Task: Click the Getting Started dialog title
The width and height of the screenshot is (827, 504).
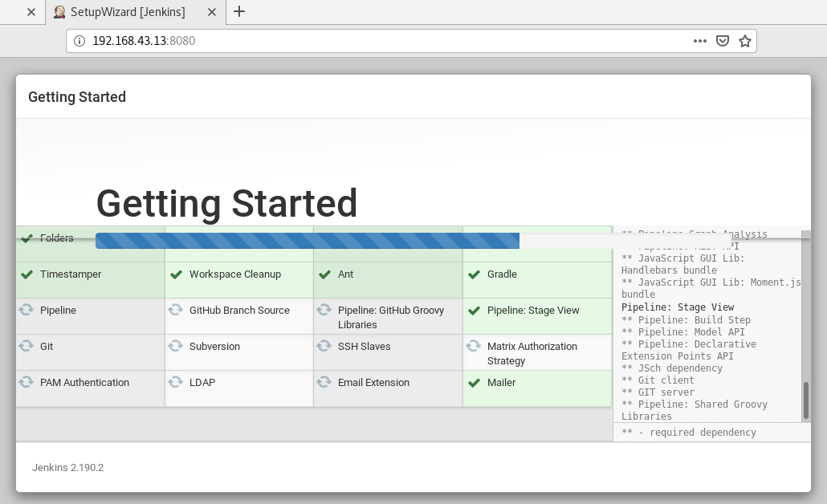Action: tap(77, 97)
